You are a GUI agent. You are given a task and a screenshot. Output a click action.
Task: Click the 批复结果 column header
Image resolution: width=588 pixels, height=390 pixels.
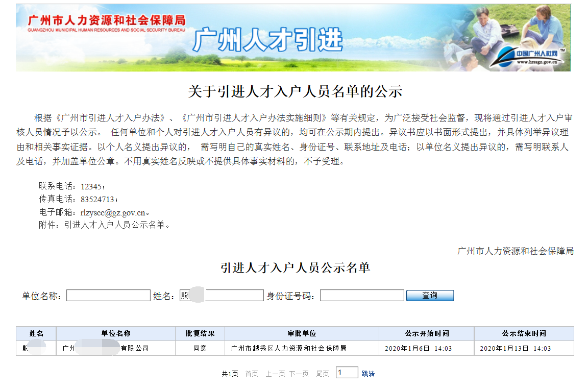[x=200, y=333]
